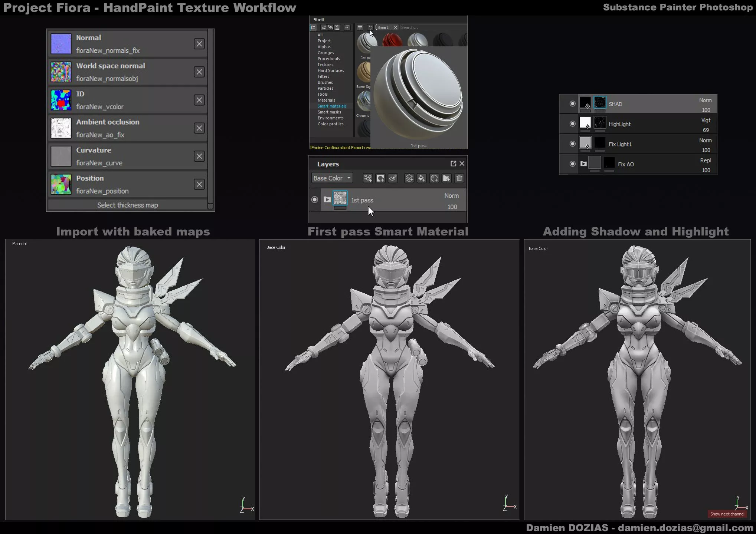Click the add fill layer icon
Image resolution: width=756 pixels, height=534 pixels.
pos(421,178)
